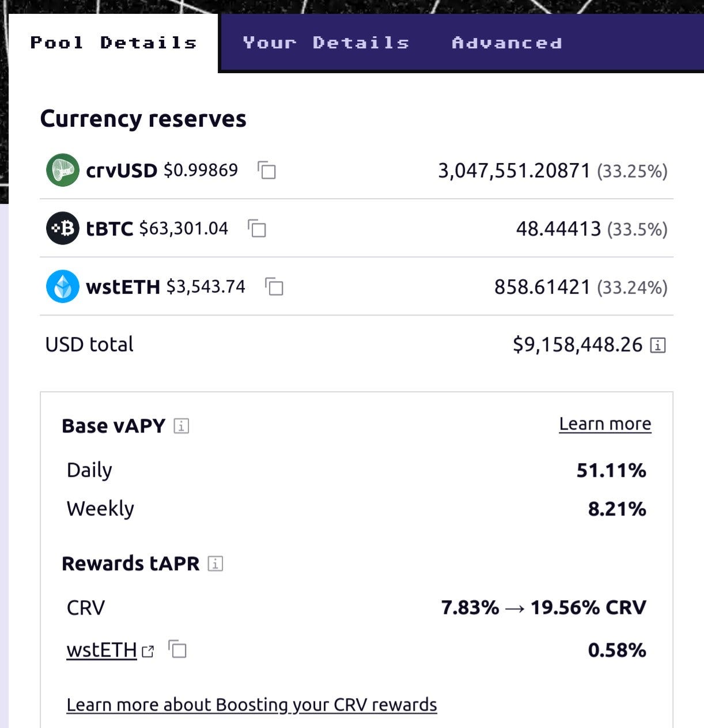Click the wstETH rewards value 0.58%
The image size is (704, 728).
(617, 650)
